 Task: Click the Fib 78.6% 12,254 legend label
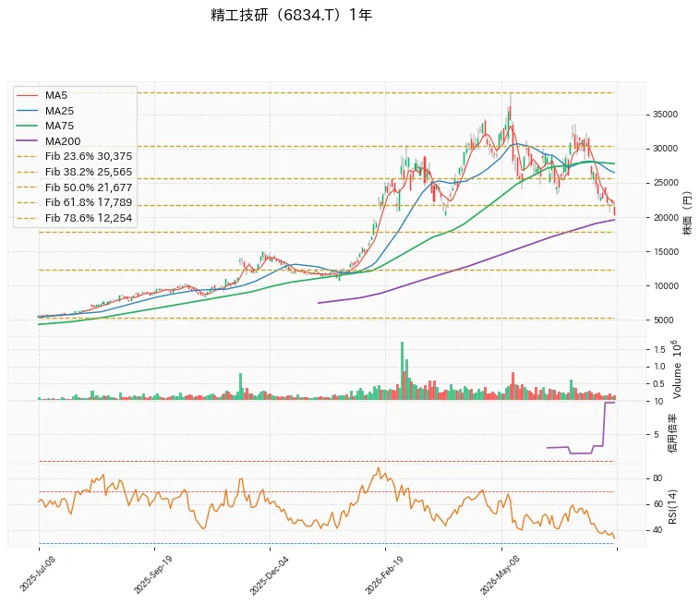point(89,218)
